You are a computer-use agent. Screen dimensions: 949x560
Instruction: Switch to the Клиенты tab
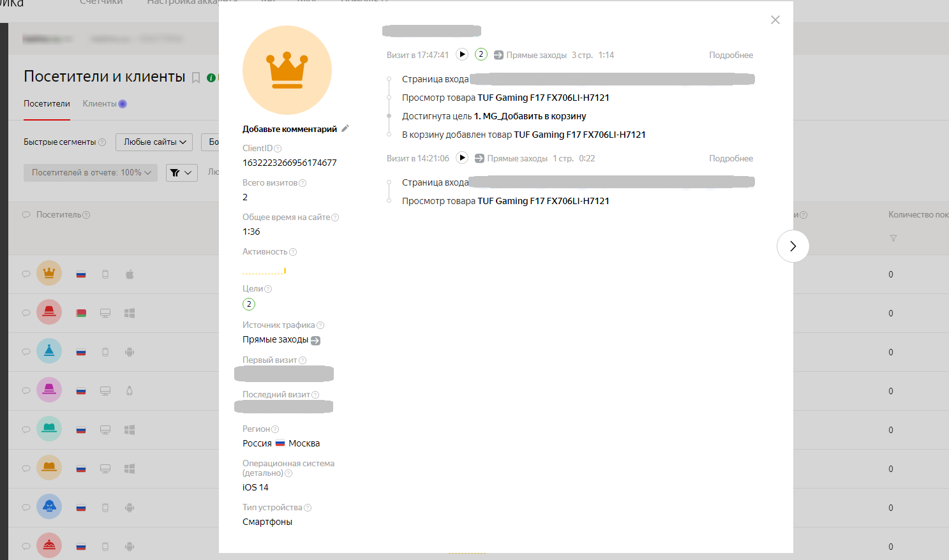point(100,103)
